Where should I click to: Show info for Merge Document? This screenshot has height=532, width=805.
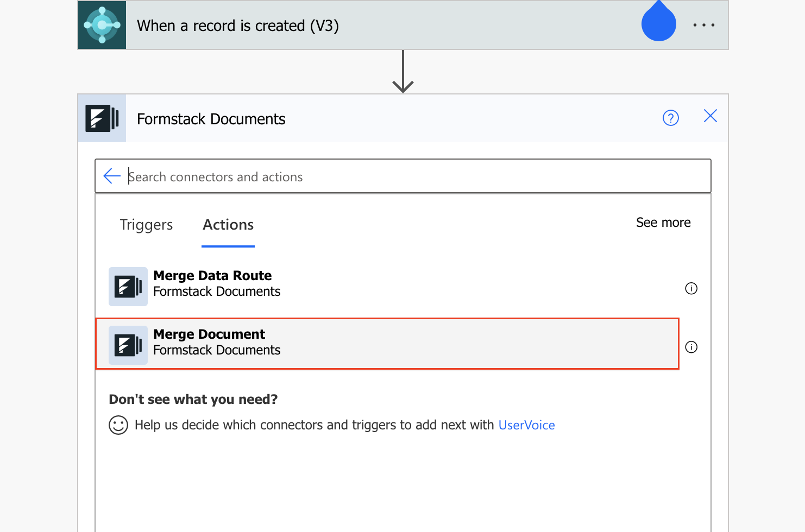tap(691, 347)
